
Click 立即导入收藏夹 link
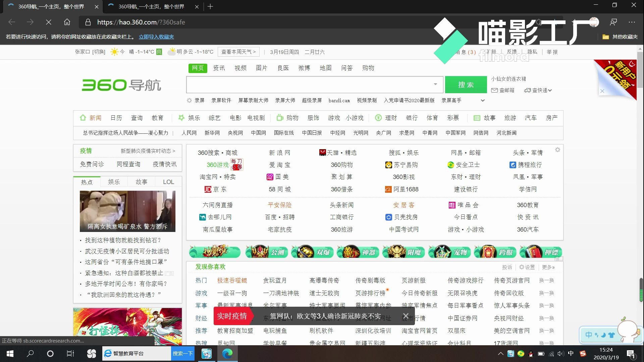pos(156,37)
